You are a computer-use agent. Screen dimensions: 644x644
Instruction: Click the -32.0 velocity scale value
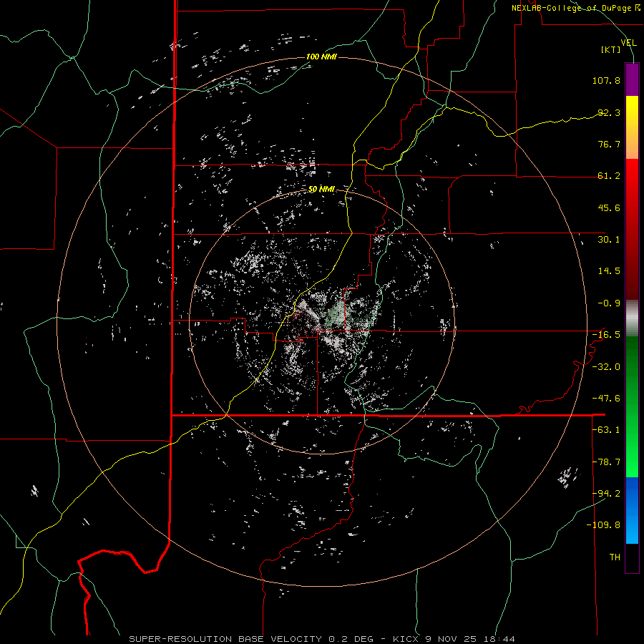coord(606,366)
